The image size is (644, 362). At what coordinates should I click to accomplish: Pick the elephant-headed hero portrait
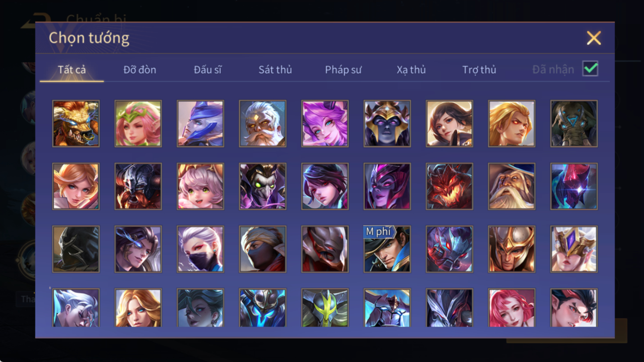574,124
